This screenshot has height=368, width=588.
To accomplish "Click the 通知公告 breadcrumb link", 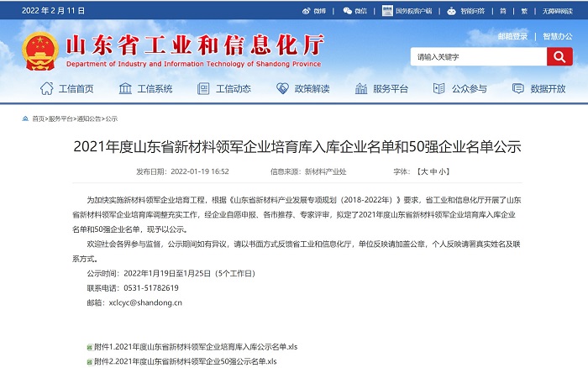I will [90, 118].
